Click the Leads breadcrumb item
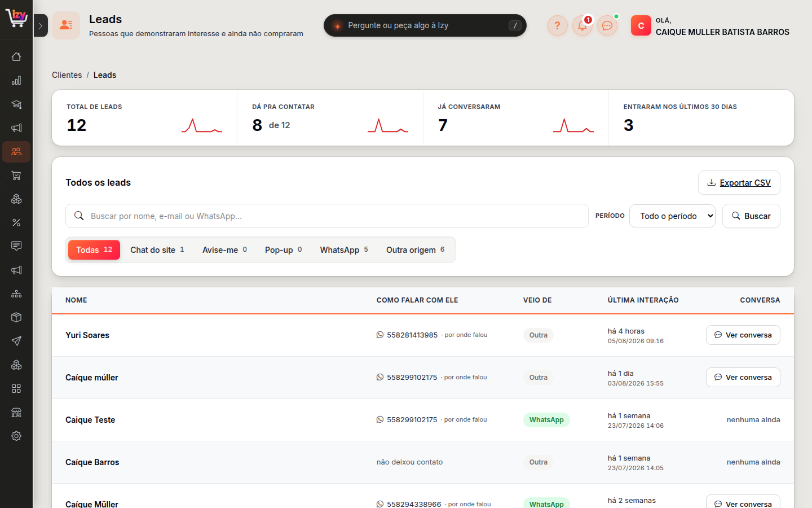The height and width of the screenshot is (508, 812). (x=105, y=75)
